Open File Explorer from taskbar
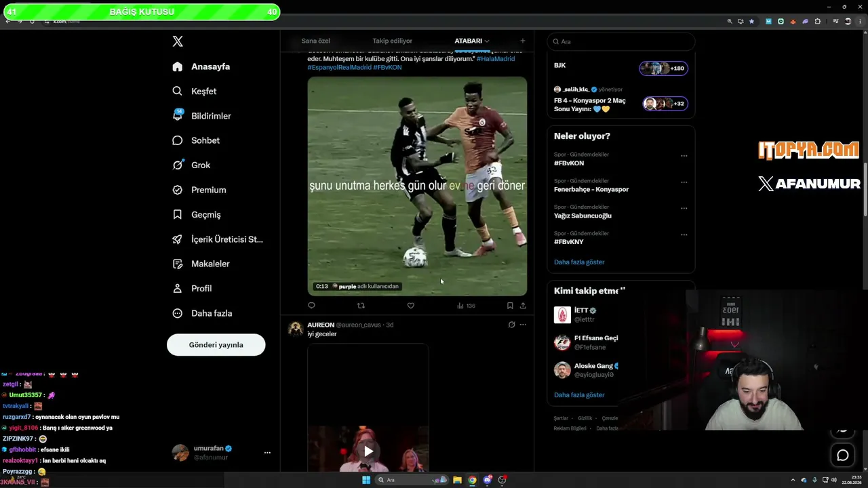The width and height of the screenshot is (868, 488). 458,480
